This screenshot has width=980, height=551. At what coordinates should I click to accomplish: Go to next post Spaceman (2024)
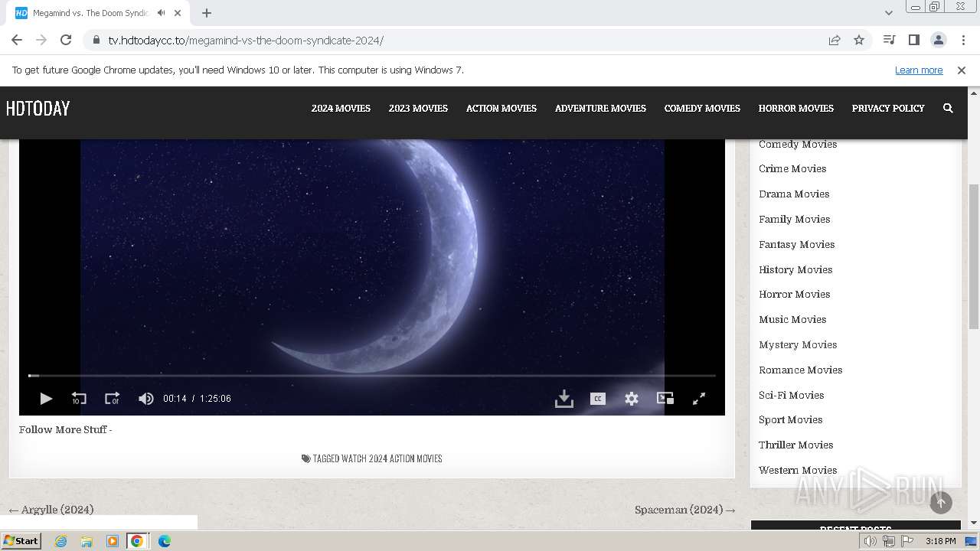(685, 510)
